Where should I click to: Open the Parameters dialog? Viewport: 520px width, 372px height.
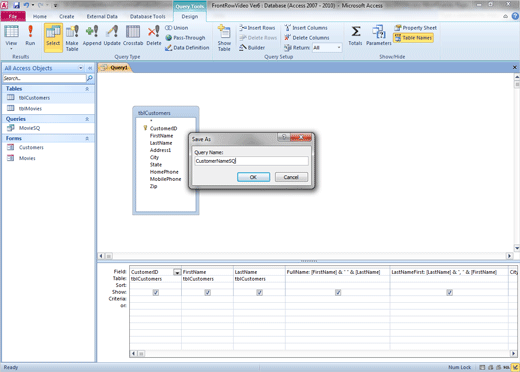(x=379, y=35)
